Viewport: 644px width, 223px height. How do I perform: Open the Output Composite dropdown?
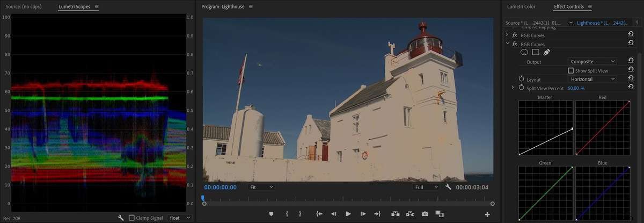592,62
